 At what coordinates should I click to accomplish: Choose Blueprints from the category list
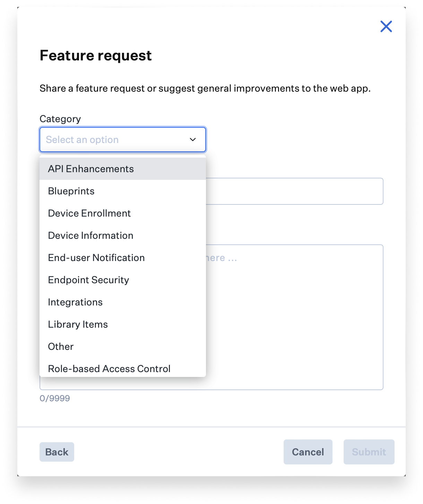pyautogui.click(x=71, y=191)
